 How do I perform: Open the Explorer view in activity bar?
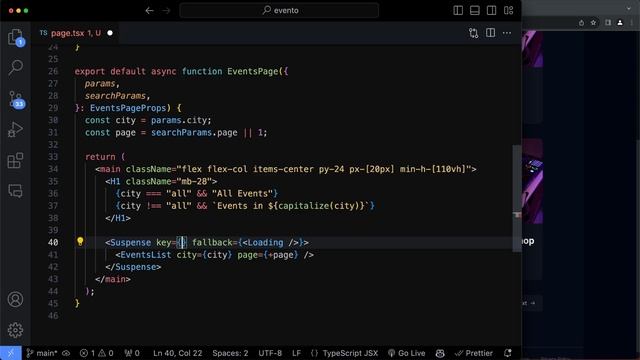point(16,38)
